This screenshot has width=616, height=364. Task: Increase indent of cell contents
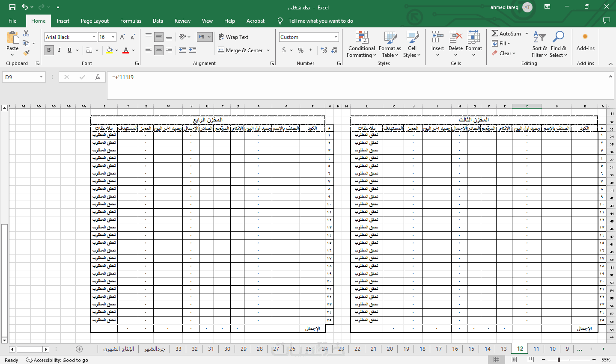pyautogui.click(x=193, y=50)
